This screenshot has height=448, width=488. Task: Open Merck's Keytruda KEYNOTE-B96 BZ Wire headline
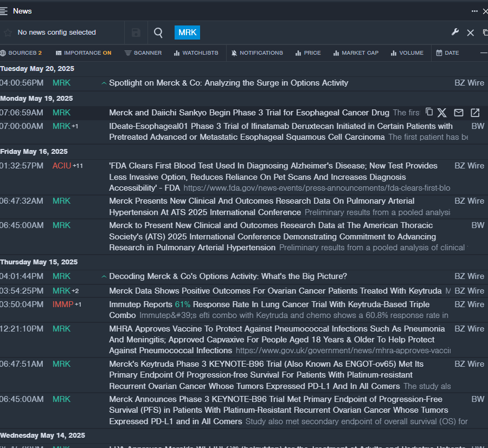266,375
